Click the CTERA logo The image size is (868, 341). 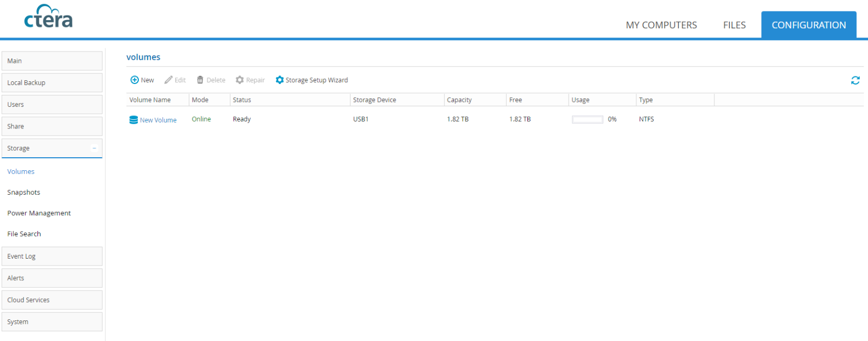48,17
